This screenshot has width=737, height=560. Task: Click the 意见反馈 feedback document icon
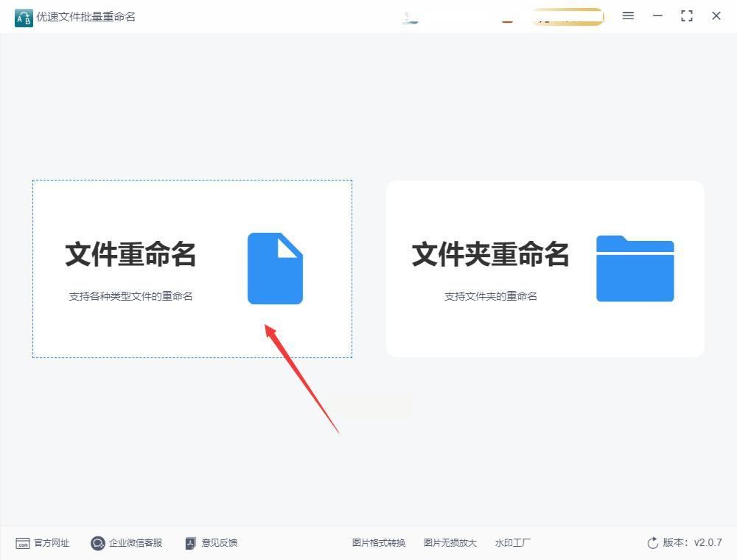tap(190, 543)
